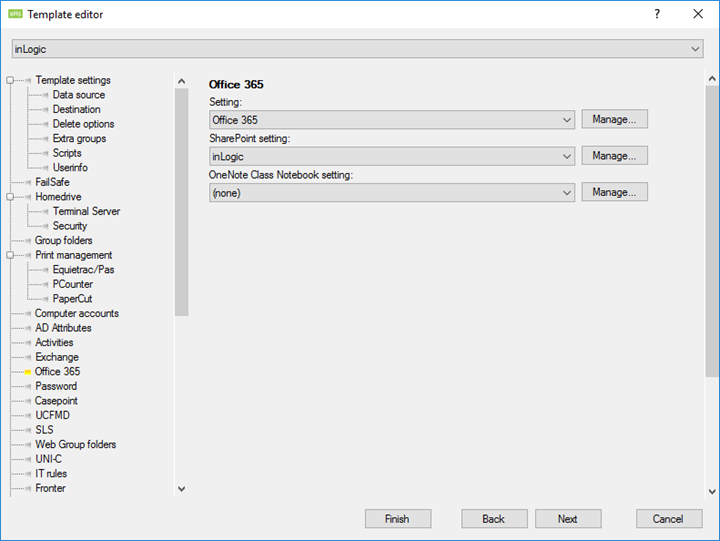Click the Finish button

click(397, 519)
